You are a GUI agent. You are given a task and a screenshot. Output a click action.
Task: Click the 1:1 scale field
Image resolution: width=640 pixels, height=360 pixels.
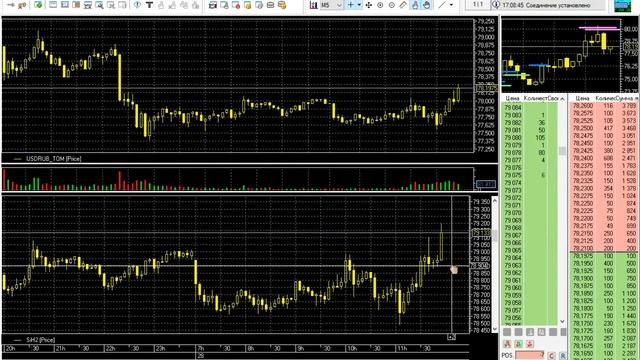coord(478,5)
